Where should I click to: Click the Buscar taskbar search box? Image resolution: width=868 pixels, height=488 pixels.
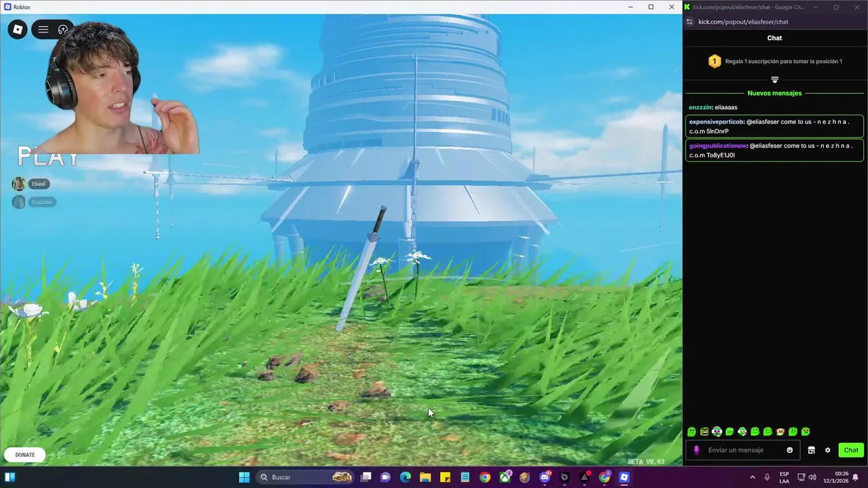tap(306, 477)
